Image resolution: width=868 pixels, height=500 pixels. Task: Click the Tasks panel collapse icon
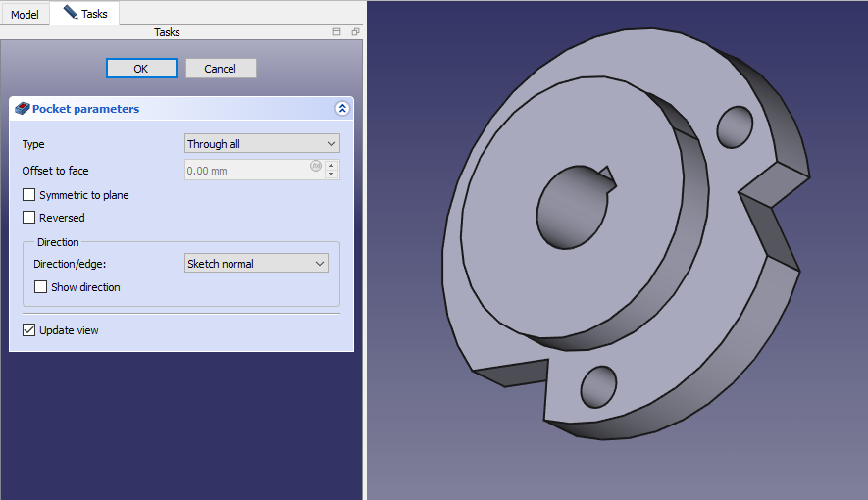(337, 32)
